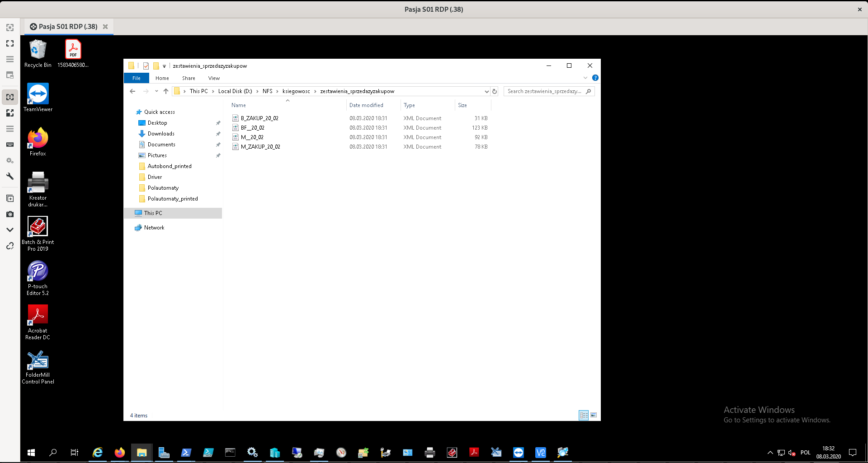Viewport: 868px width, 463px height.
Task: Expand the chevron after Local Disk (D:) breadcrumb
Action: click(257, 91)
